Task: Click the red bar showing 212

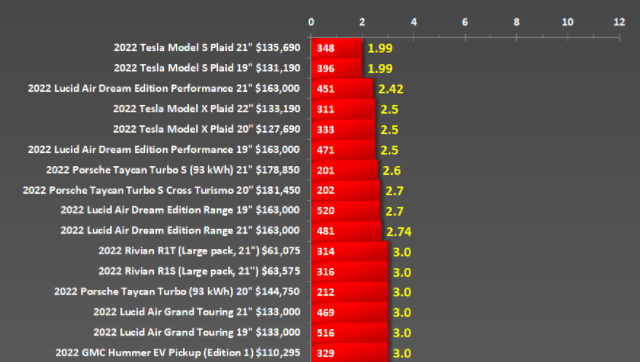Action: (x=350, y=292)
